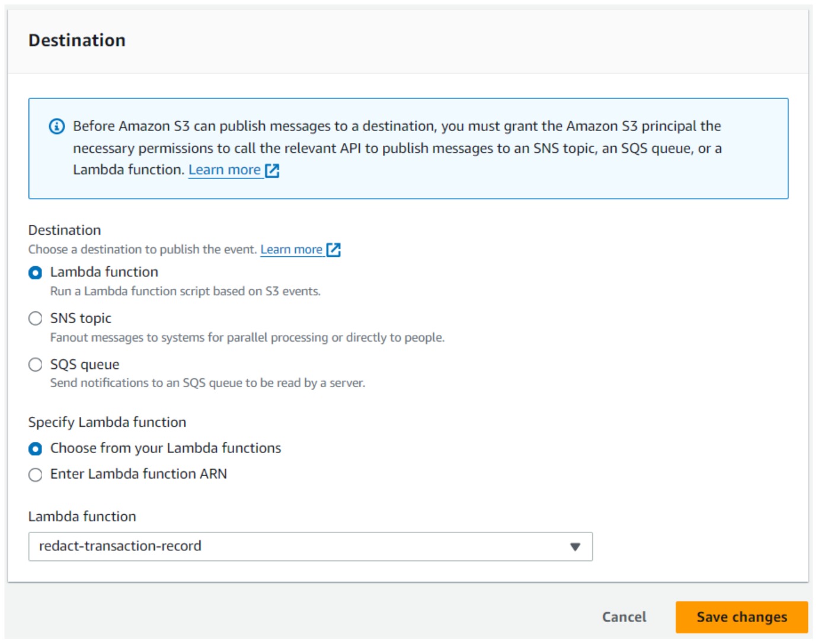Click the info icon in the blue alert
The width and height of the screenshot is (818, 644).
(57, 126)
